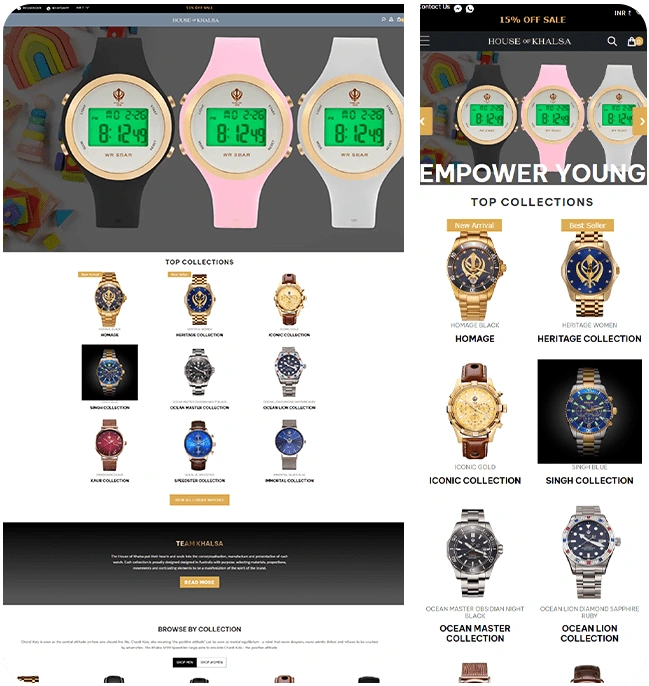Image resolution: width=649 pixels, height=686 pixels.
Task: Open the Ocean Master Collection in desktop grid
Action: pos(200,407)
